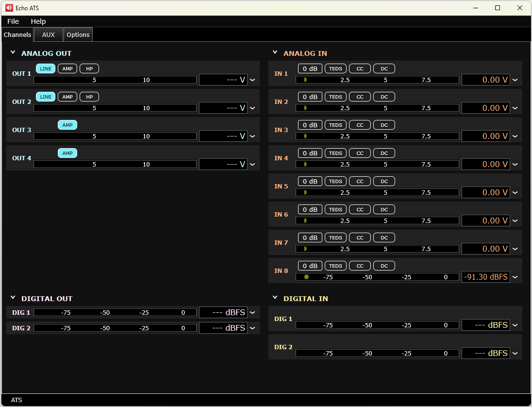Collapse the DIGITAL IN section chevron
Viewport: 532px width, 407px height.
pos(275,298)
